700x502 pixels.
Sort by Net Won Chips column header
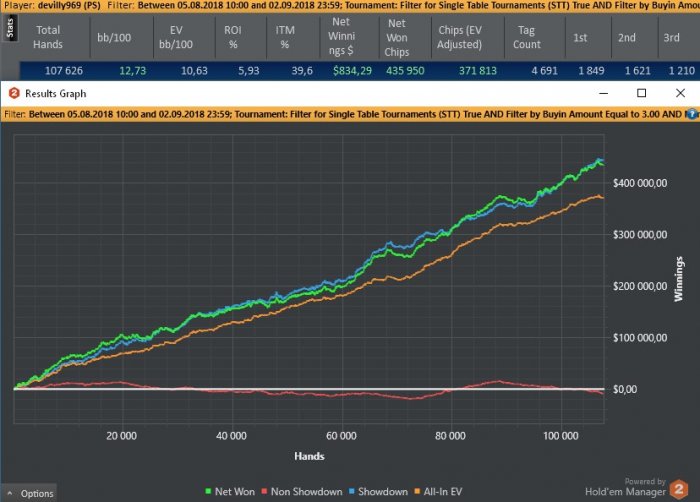pyautogui.click(x=397, y=37)
